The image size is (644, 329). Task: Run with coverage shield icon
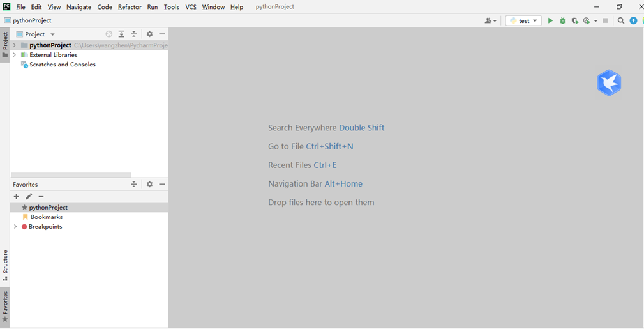(x=575, y=20)
